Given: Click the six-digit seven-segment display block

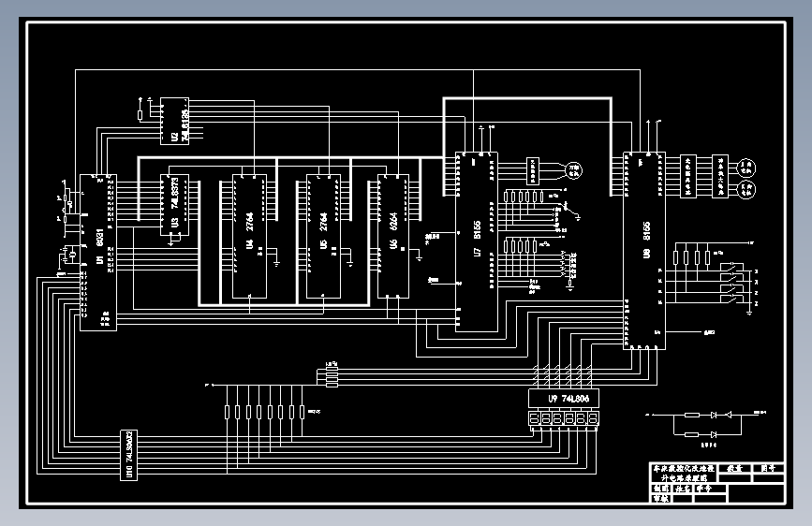Looking at the screenshot, I should tap(564, 417).
